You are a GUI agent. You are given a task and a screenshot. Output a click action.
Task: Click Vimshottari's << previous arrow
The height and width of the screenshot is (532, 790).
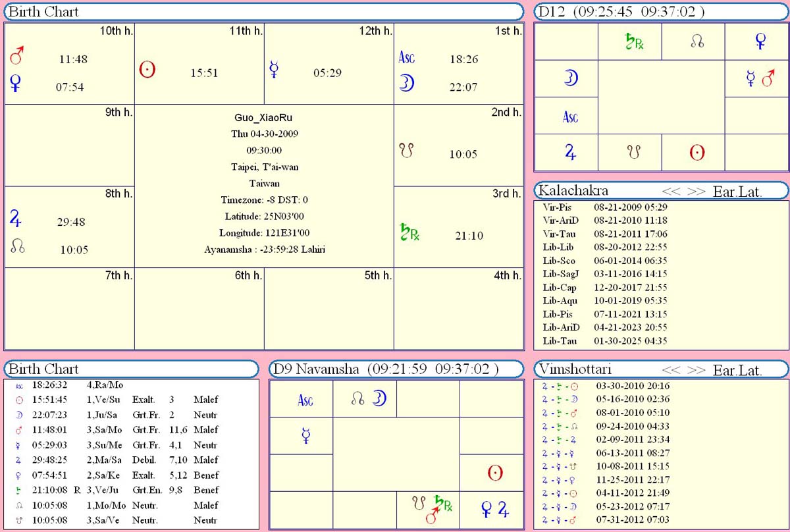pyautogui.click(x=671, y=370)
